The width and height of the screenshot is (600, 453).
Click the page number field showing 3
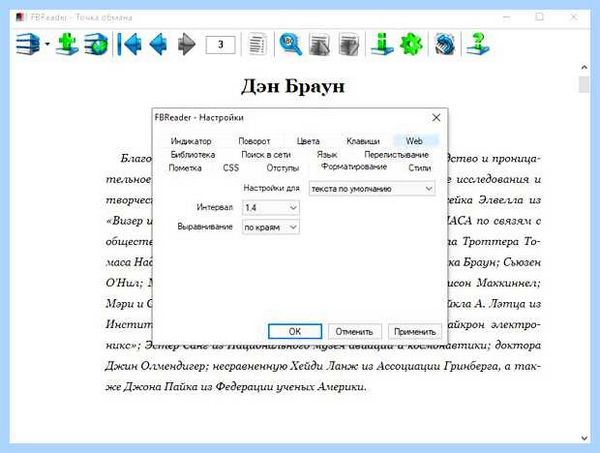220,45
